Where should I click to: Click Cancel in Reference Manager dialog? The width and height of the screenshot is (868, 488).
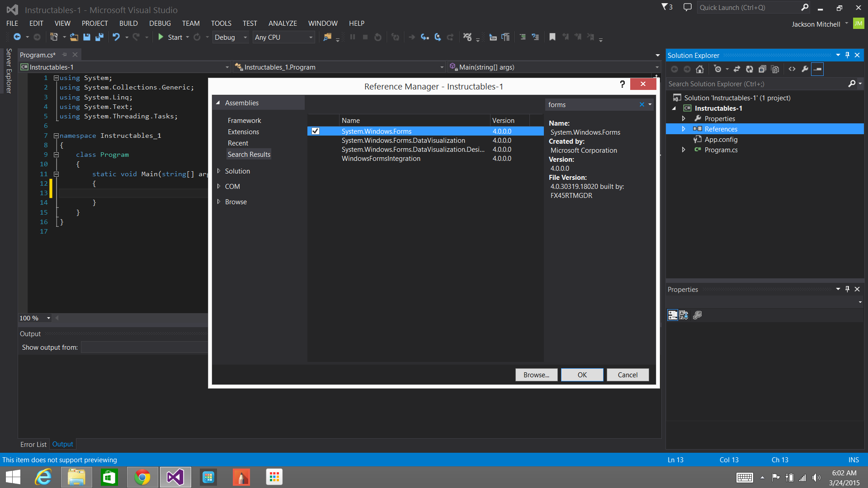[627, 375]
